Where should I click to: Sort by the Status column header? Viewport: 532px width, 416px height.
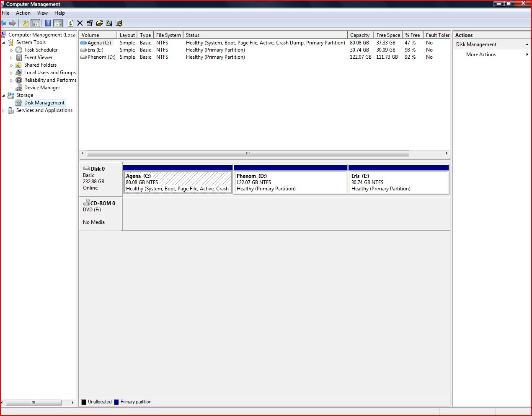265,35
